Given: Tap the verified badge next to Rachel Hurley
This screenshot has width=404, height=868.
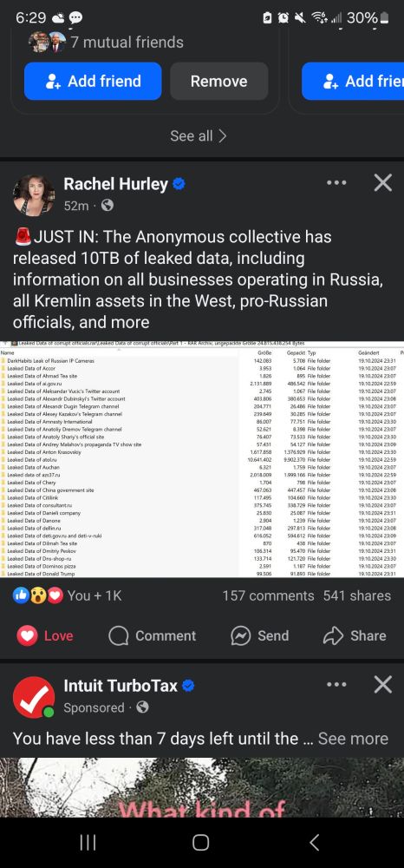Looking at the screenshot, I should click(179, 184).
